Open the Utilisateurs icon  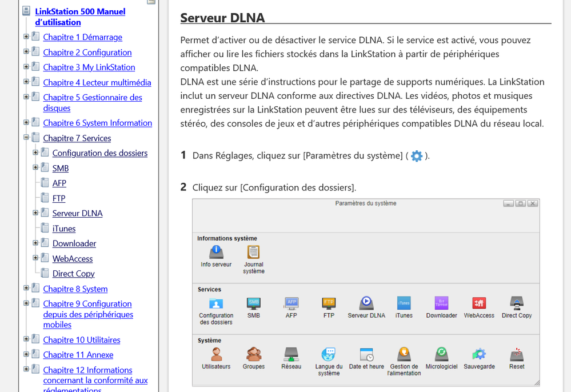[216, 354]
